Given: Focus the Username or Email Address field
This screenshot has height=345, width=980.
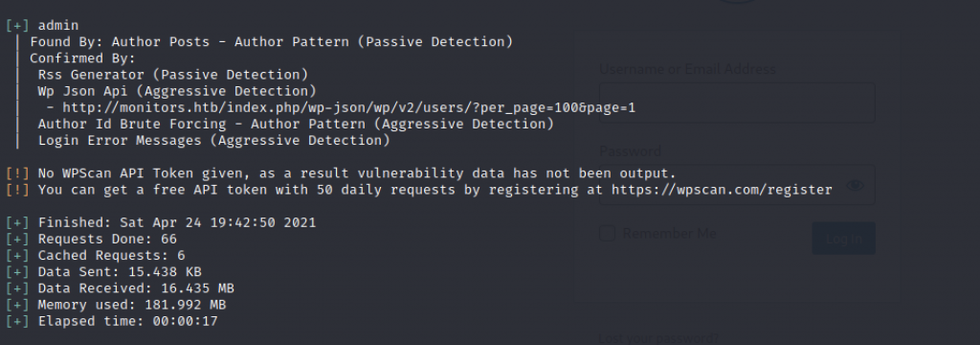Looking at the screenshot, I should [x=737, y=103].
